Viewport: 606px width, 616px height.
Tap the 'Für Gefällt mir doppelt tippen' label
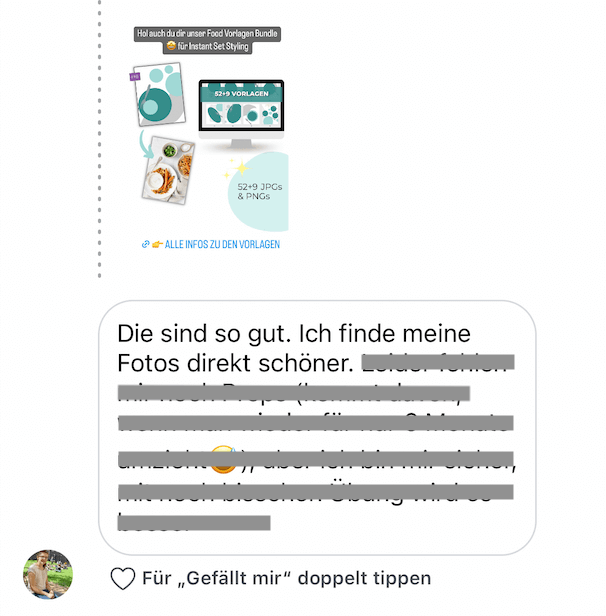286,578
